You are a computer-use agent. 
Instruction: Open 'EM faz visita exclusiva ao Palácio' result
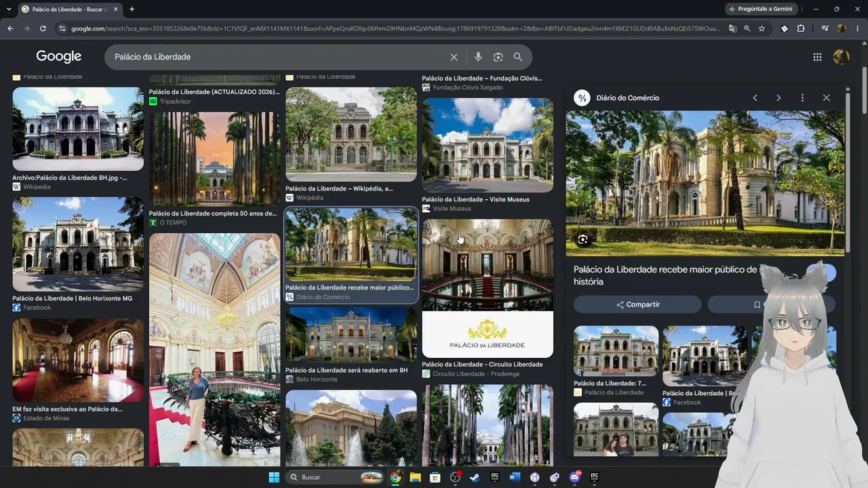67,409
